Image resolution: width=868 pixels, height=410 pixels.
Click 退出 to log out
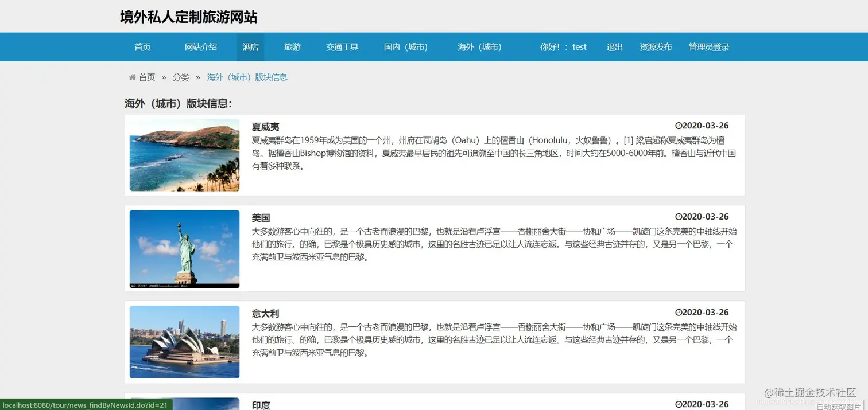coord(614,47)
